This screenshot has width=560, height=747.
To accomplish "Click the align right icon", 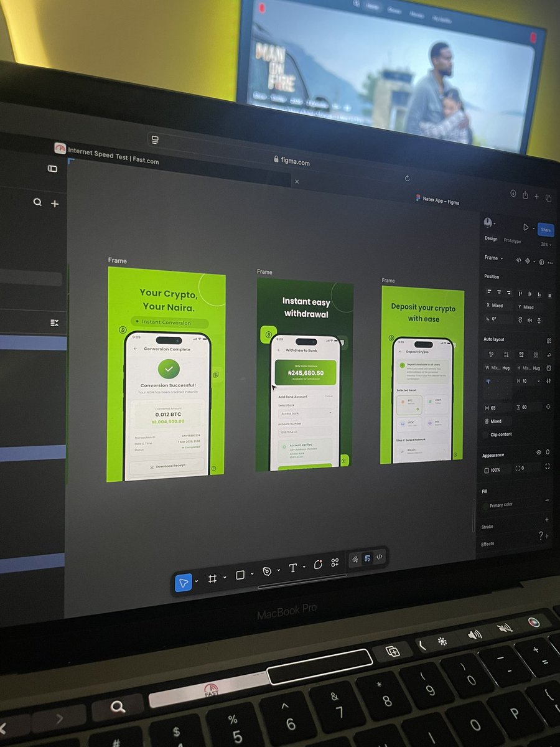I will 508,292.
